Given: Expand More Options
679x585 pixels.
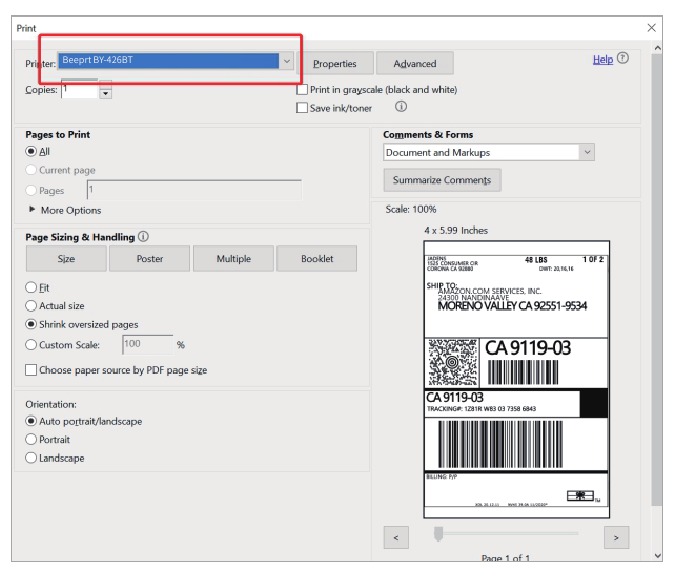Looking at the screenshot, I should pyautogui.click(x=65, y=210).
